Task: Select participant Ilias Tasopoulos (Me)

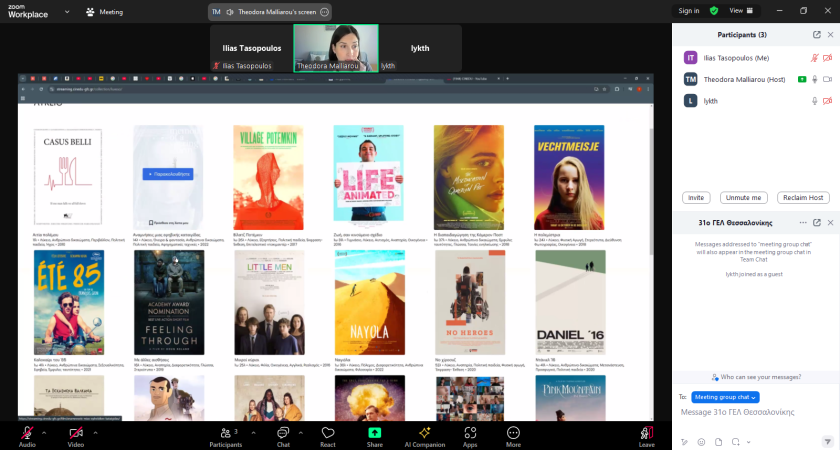Action: click(758, 58)
